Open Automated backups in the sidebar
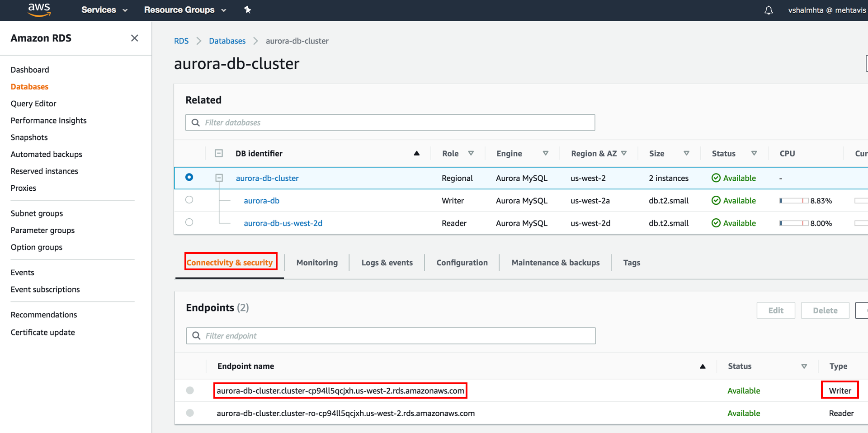Image resolution: width=868 pixels, height=433 pixels. [46, 154]
